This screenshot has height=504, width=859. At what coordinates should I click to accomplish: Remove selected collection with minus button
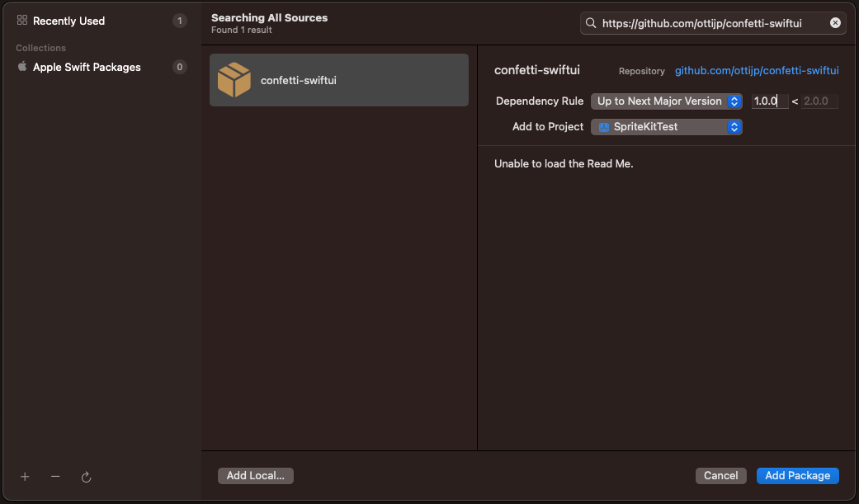pos(55,477)
